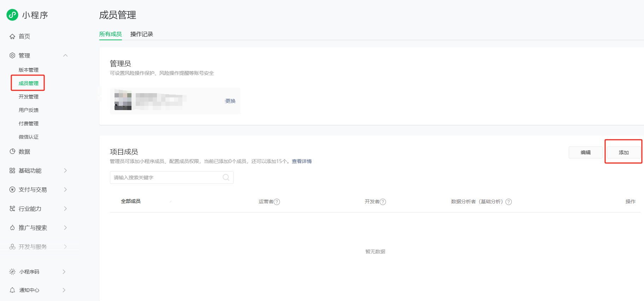Click the 添加 member button

624,152
